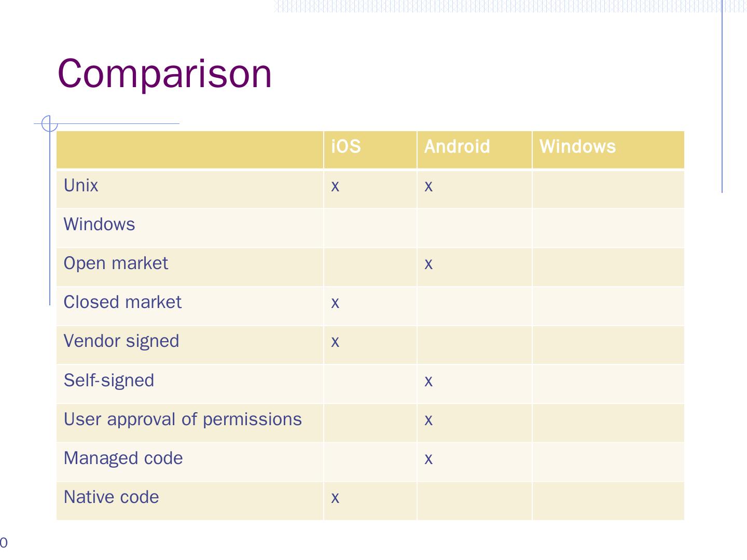
Task: Select the Self-signed row label
Action: 109,381
